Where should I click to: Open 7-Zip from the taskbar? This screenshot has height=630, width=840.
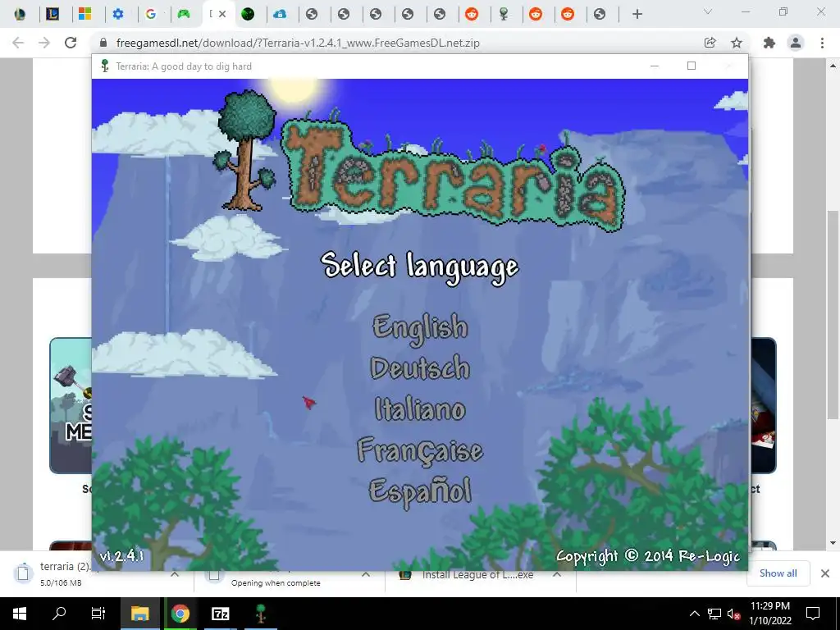(x=221, y=614)
